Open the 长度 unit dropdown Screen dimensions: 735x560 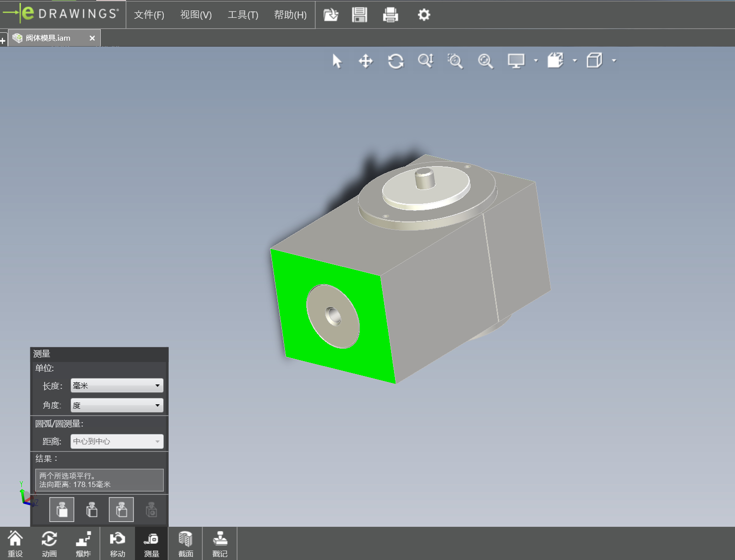point(117,385)
